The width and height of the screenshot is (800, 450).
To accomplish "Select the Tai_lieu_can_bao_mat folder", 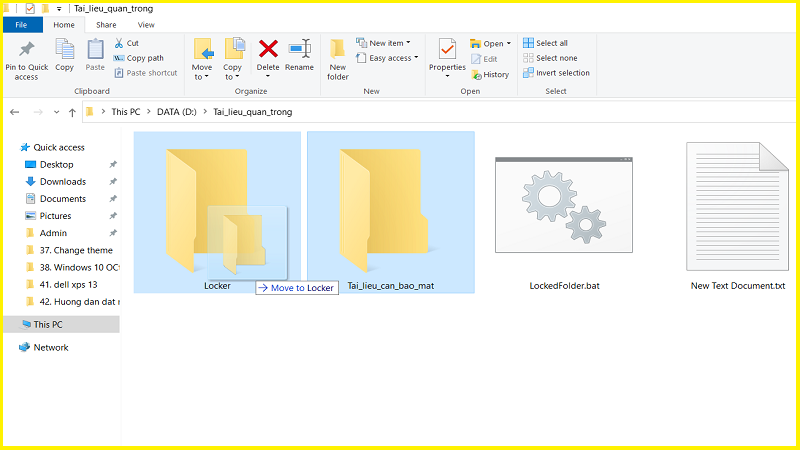I will pos(391,212).
